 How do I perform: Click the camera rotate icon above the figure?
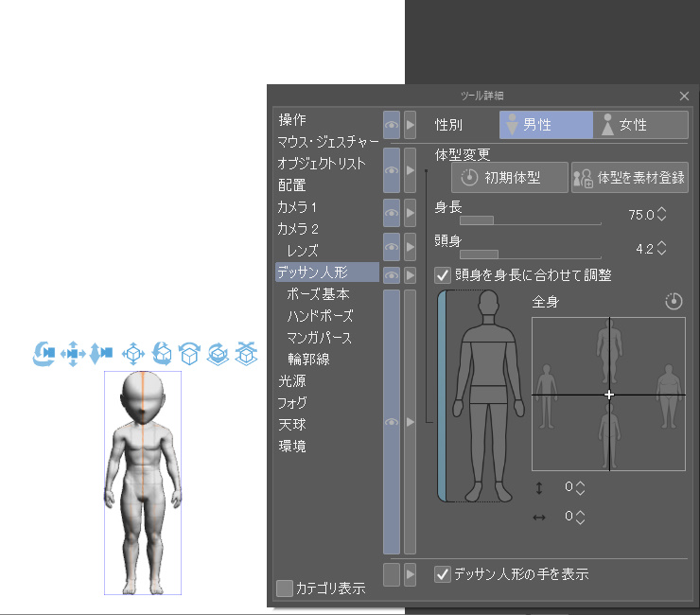point(44,353)
